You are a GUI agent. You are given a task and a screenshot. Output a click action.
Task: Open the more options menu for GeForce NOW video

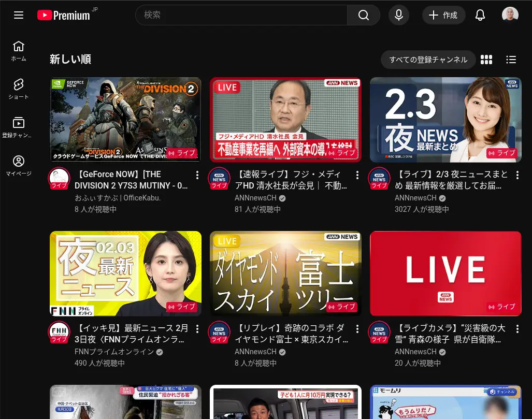point(197,175)
